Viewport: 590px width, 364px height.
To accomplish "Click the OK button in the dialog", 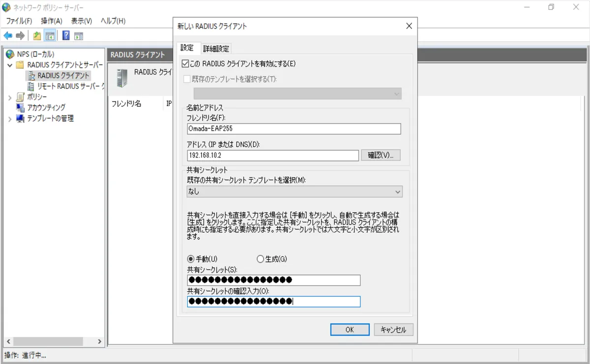I will (350, 330).
